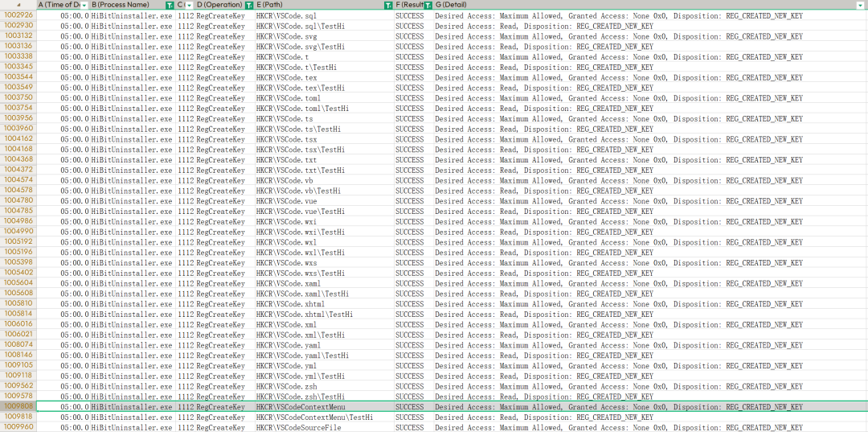868x432 pixels.
Task: Click RegCreateKey cell in row 1004368
Action: pyautogui.click(x=225, y=160)
